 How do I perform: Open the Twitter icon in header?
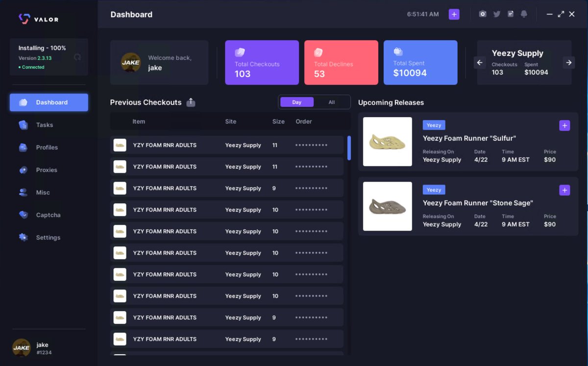click(497, 14)
